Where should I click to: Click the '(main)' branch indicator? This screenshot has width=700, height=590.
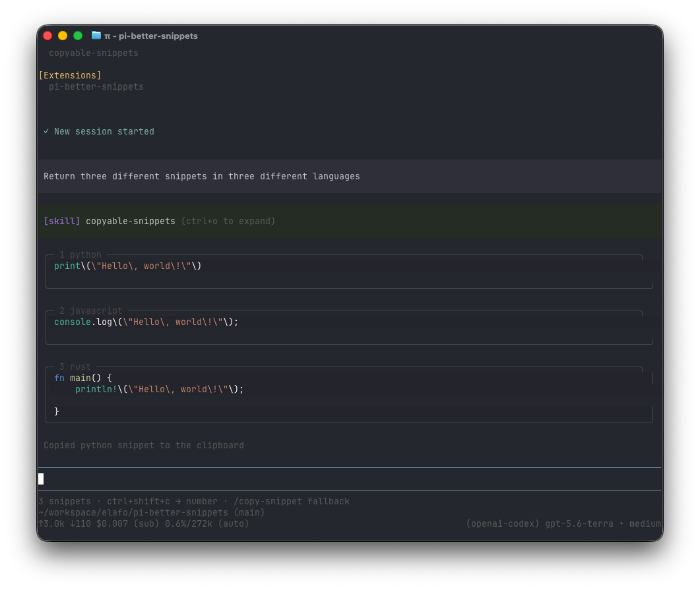[249, 512]
